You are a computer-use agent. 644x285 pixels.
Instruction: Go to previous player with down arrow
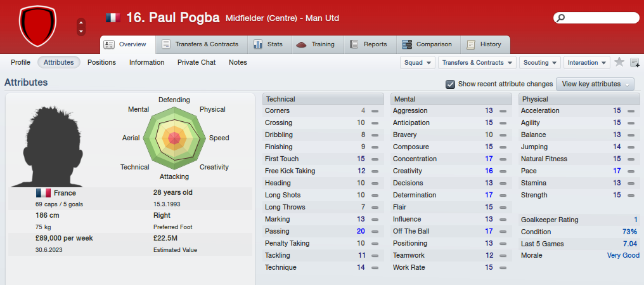click(x=81, y=31)
